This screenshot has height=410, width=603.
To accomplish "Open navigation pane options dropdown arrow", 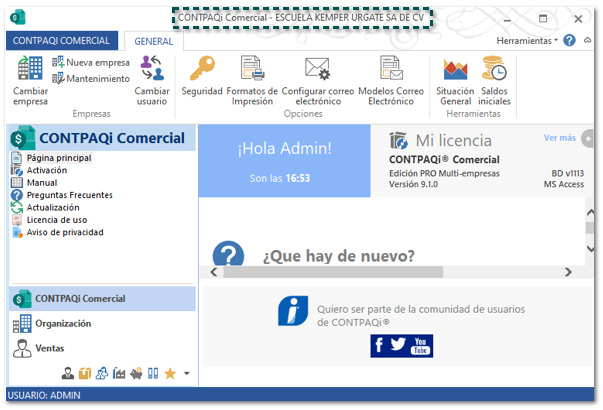I will click(x=186, y=374).
